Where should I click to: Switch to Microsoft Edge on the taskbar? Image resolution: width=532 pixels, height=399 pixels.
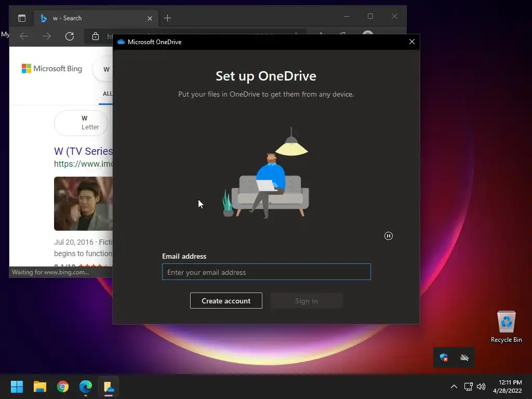(x=86, y=387)
